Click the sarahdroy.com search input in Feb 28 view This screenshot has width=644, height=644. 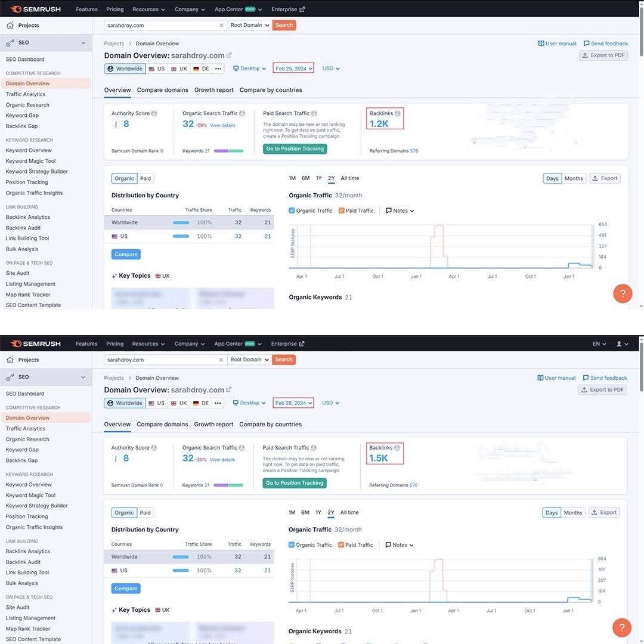(x=162, y=360)
